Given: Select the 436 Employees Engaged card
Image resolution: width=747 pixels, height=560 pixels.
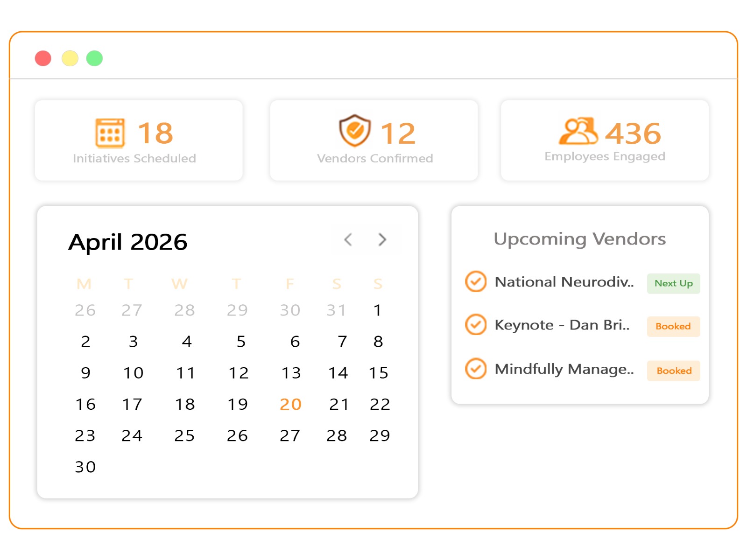Looking at the screenshot, I should point(605,140).
